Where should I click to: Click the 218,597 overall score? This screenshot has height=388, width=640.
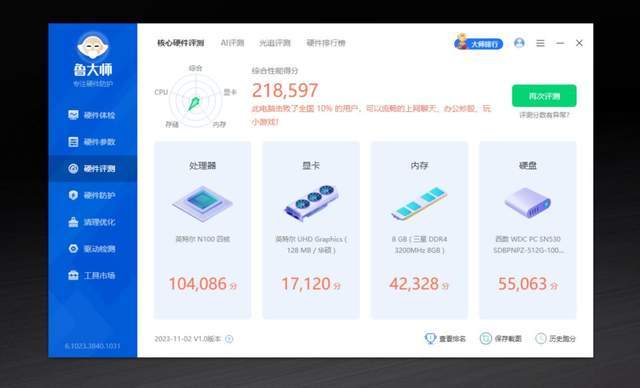click(x=285, y=91)
